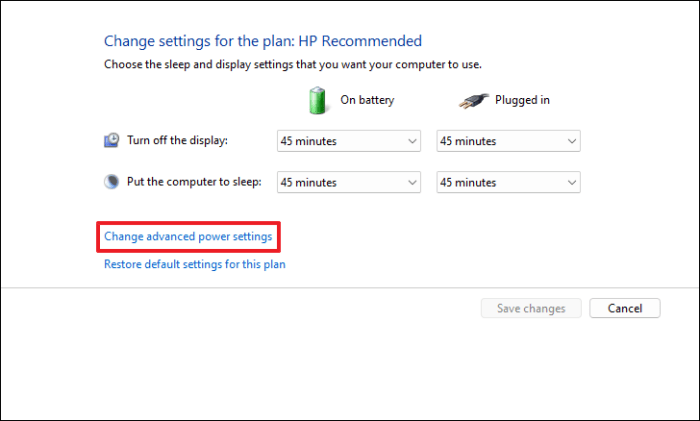Click the sleep and display settings description text
Screen dimensions: 700x421
coord(293,65)
